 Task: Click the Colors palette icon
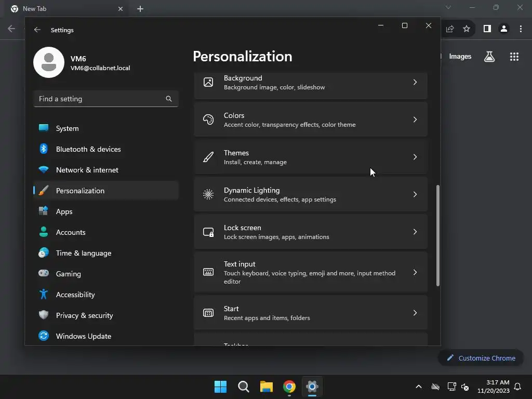208,119
